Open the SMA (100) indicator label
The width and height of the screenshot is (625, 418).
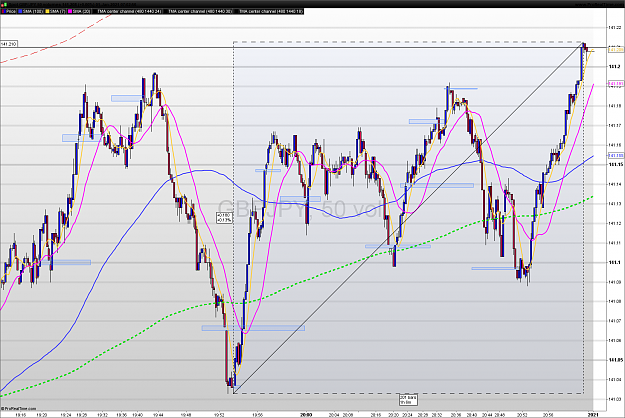point(33,11)
